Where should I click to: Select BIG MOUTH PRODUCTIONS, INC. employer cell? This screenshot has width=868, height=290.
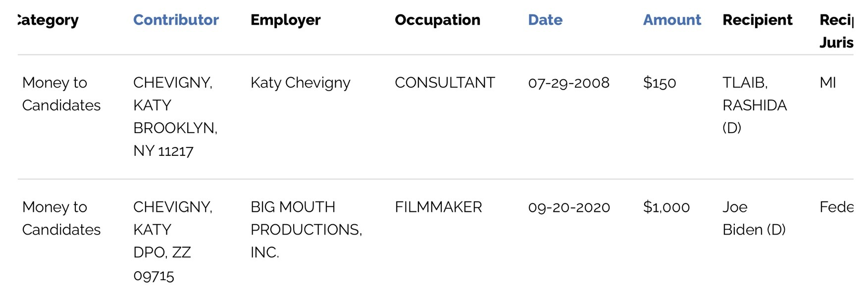pyautogui.click(x=306, y=230)
